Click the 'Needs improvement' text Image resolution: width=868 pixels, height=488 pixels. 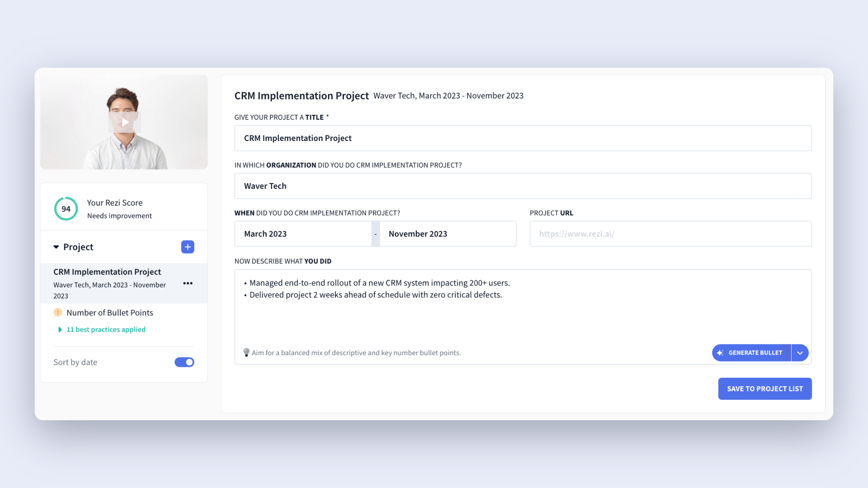[x=119, y=216]
